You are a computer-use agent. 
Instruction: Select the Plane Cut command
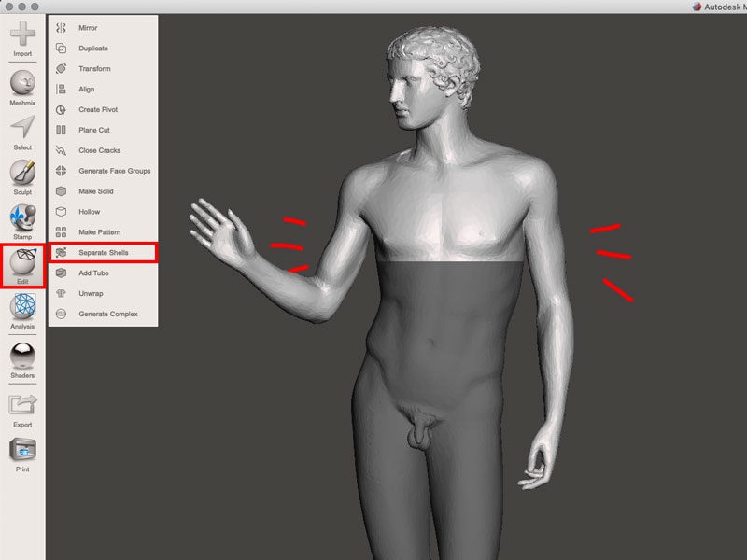93,130
